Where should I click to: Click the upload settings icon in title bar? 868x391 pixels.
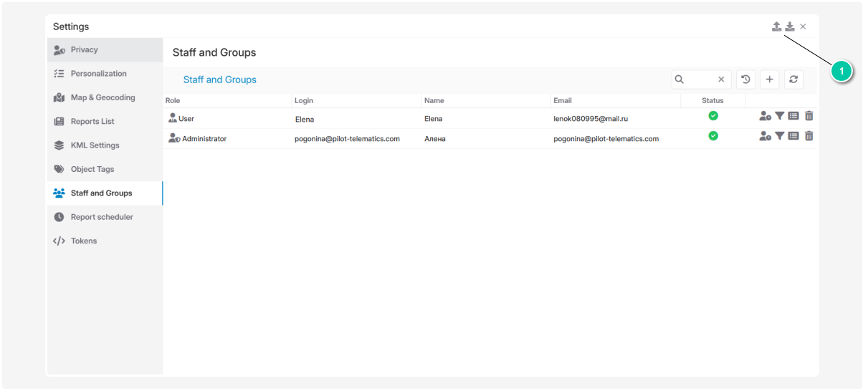[776, 26]
